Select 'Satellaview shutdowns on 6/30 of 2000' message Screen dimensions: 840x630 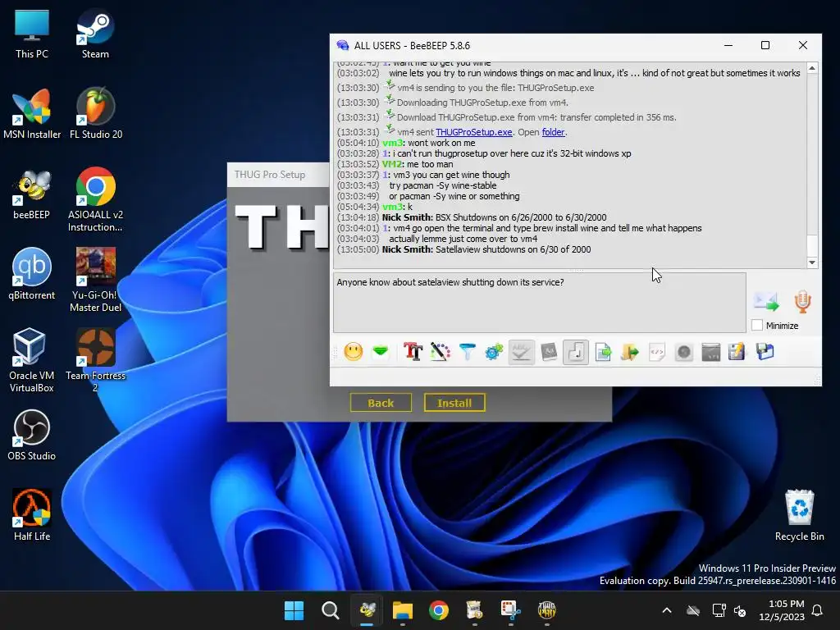tap(514, 249)
